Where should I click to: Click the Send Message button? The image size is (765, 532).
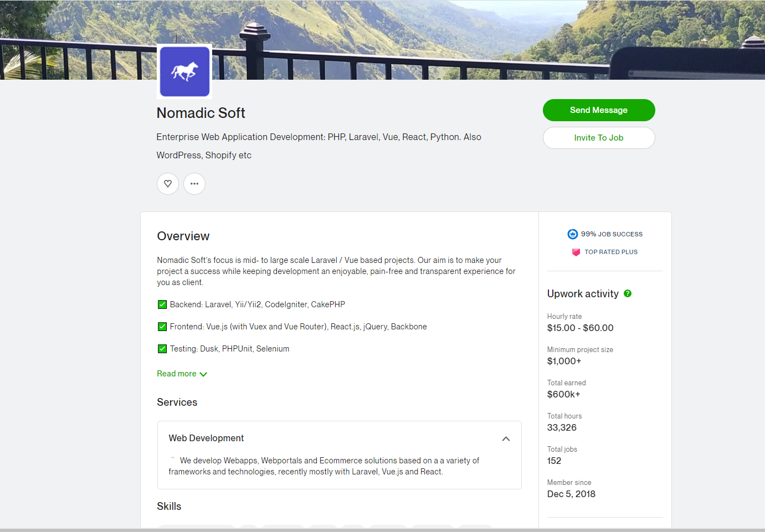tap(599, 110)
